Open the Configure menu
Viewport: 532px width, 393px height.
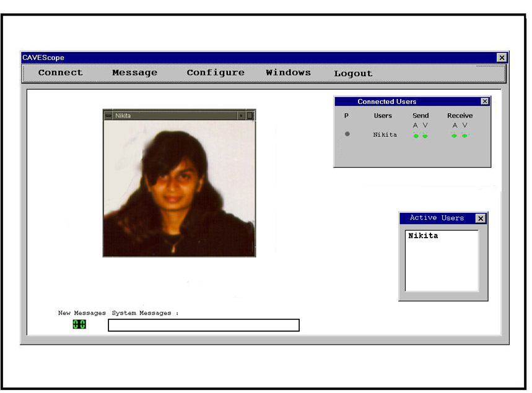tap(216, 72)
